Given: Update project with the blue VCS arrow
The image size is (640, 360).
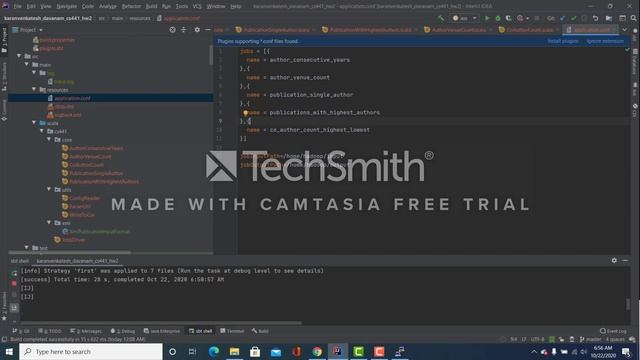Looking at the screenshot, I should [562, 18].
